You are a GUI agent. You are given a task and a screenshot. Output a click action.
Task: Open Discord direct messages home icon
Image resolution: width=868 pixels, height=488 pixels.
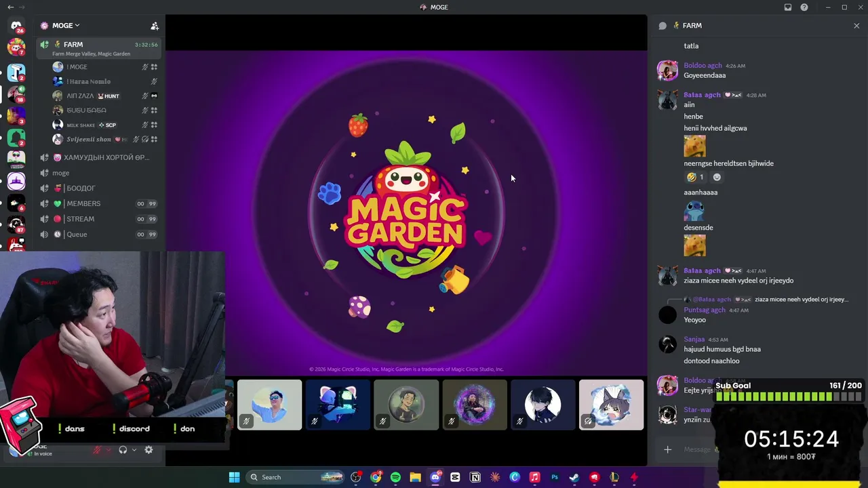tap(16, 26)
